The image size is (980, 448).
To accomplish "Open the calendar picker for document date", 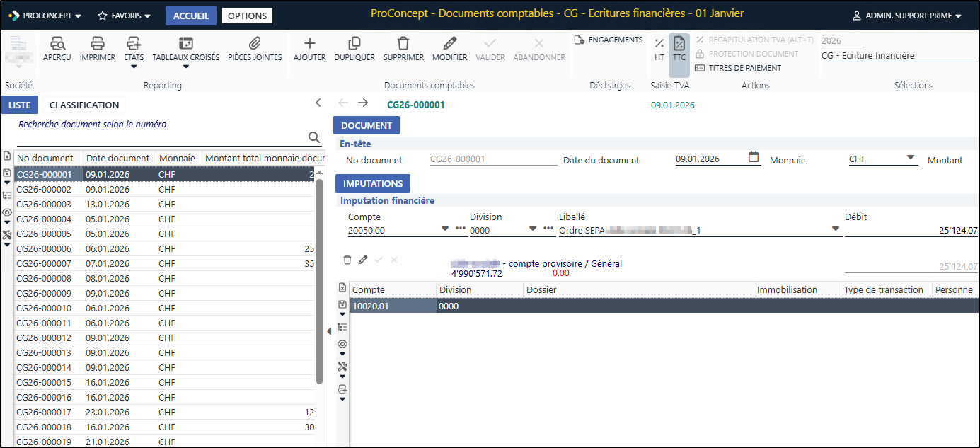I will 754,158.
